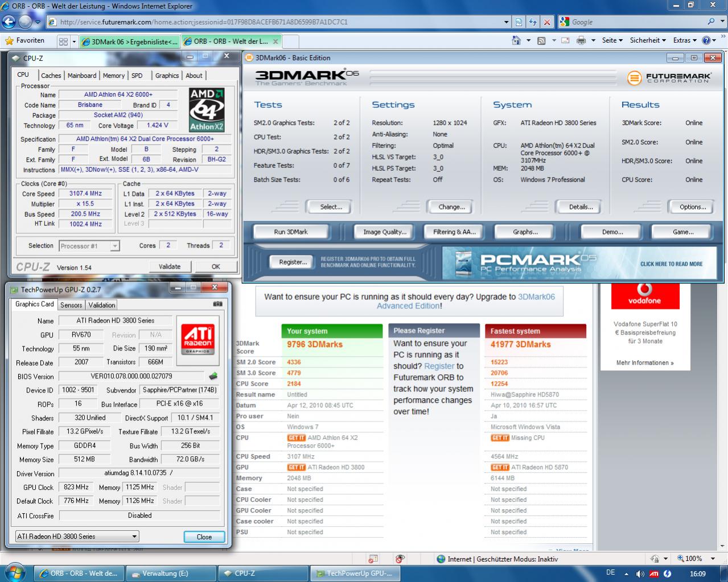Open the Graphs button in 3DMark06
The width and height of the screenshot is (728, 582).
coord(525,232)
